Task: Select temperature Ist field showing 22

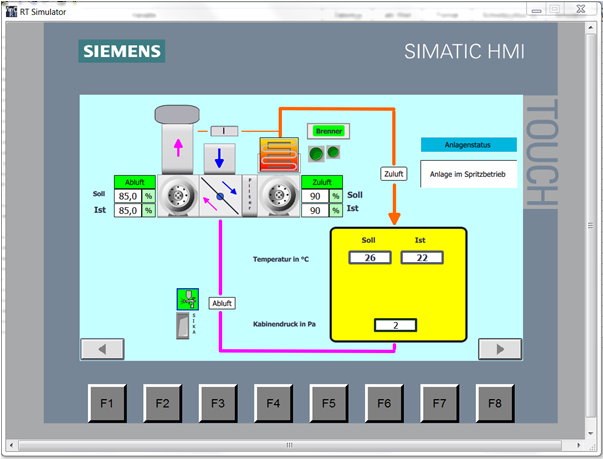Action: (x=422, y=258)
